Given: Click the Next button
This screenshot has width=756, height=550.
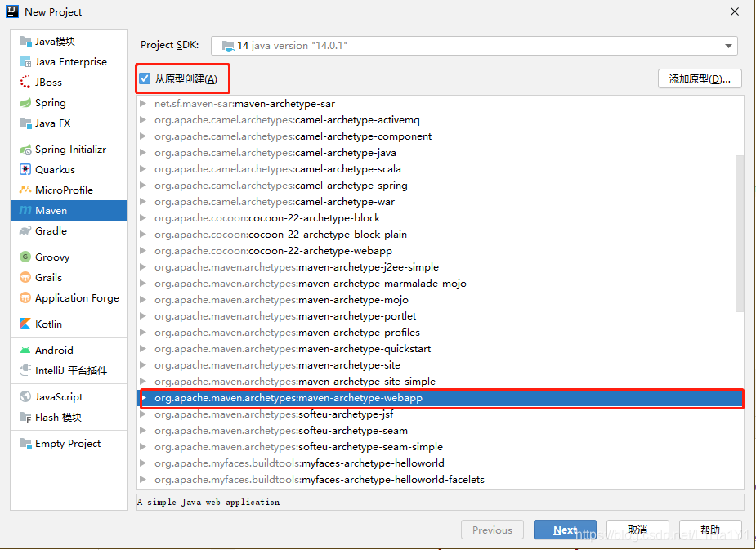Looking at the screenshot, I should [x=565, y=530].
